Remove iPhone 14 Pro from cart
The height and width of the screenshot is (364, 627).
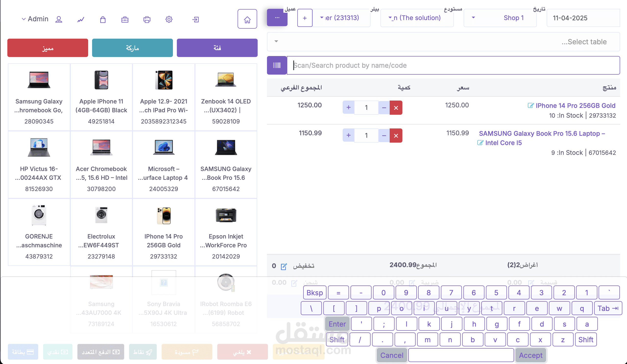point(396,108)
